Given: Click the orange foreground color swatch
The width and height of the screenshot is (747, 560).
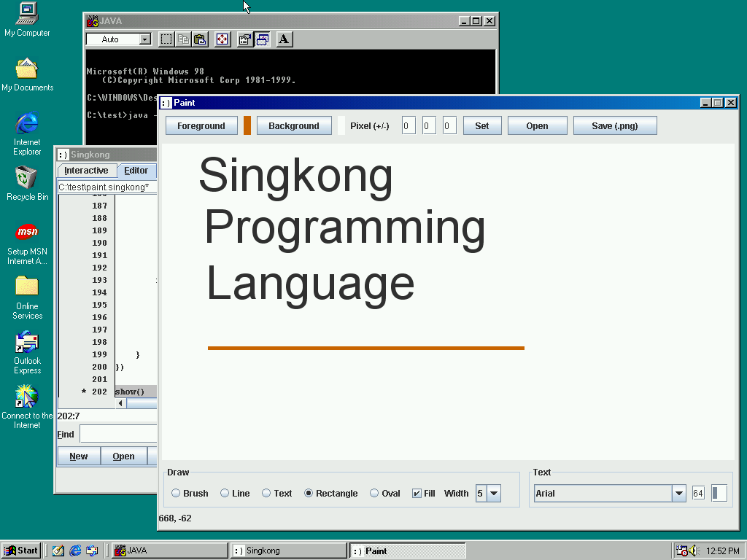Looking at the screenshot, I should (247, 125).
